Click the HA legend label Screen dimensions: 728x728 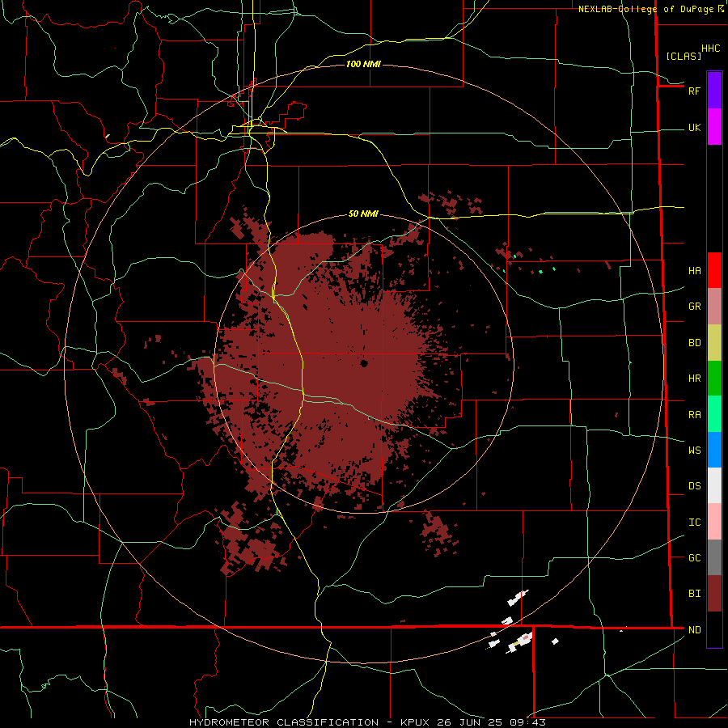pos(694,271)
